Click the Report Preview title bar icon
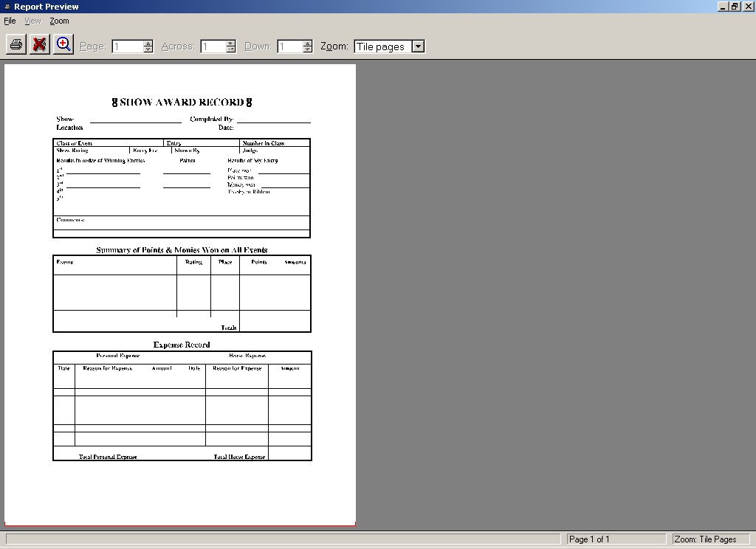 click(x=7, y=7)
